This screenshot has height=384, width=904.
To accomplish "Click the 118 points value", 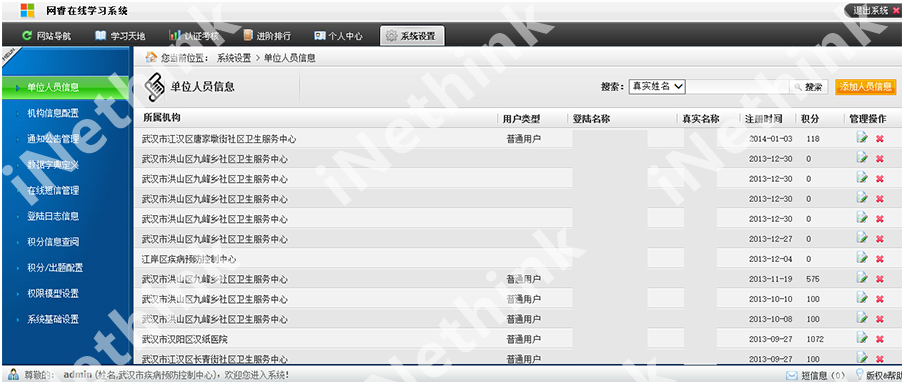I will tap(813, 139).
